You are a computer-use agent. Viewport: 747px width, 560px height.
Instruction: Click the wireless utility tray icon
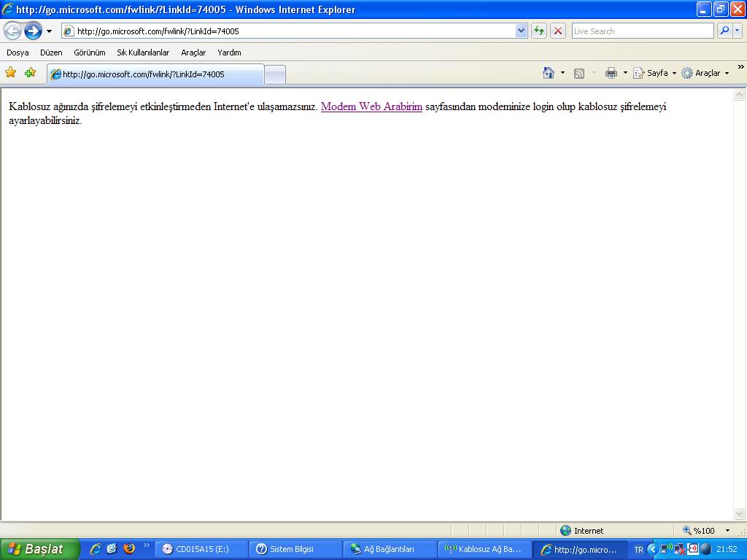click(x=692, y=548)
